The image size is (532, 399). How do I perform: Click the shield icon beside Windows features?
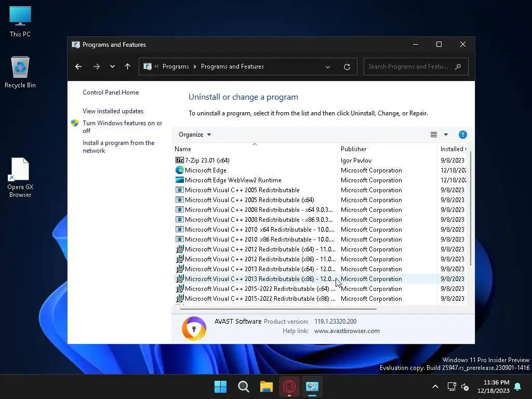coord(75,123)
